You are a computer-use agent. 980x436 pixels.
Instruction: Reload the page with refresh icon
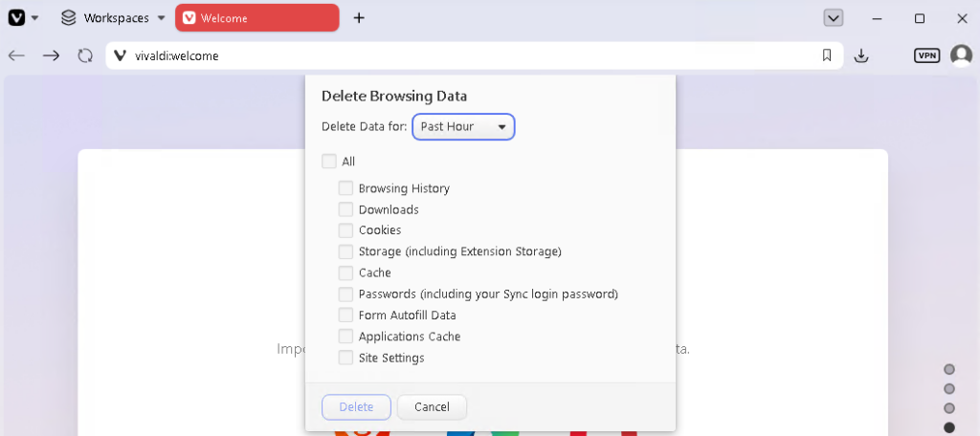click(x=85, y=55)
